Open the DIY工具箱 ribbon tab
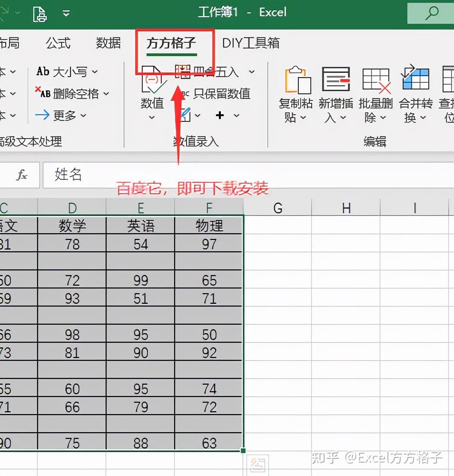 251,43
